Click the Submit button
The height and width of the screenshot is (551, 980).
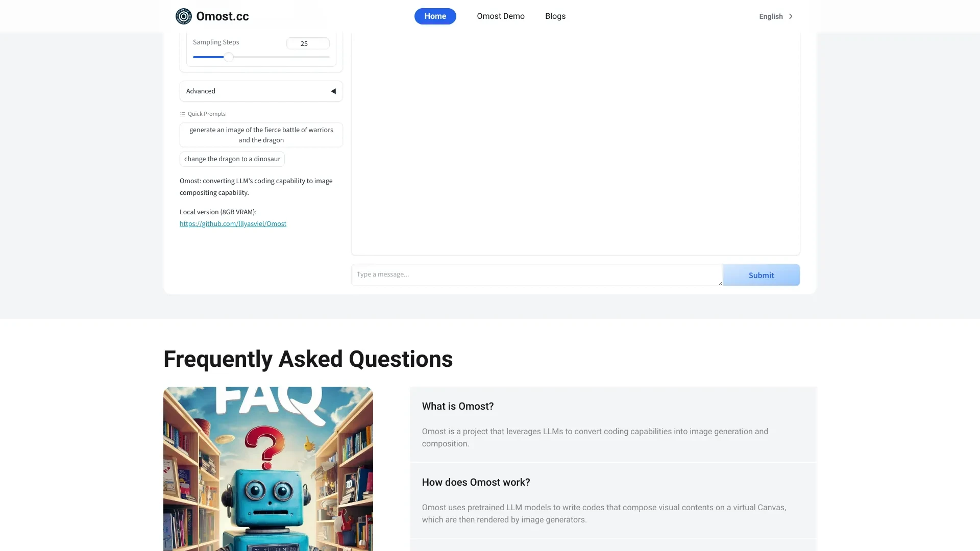point(761,274)
